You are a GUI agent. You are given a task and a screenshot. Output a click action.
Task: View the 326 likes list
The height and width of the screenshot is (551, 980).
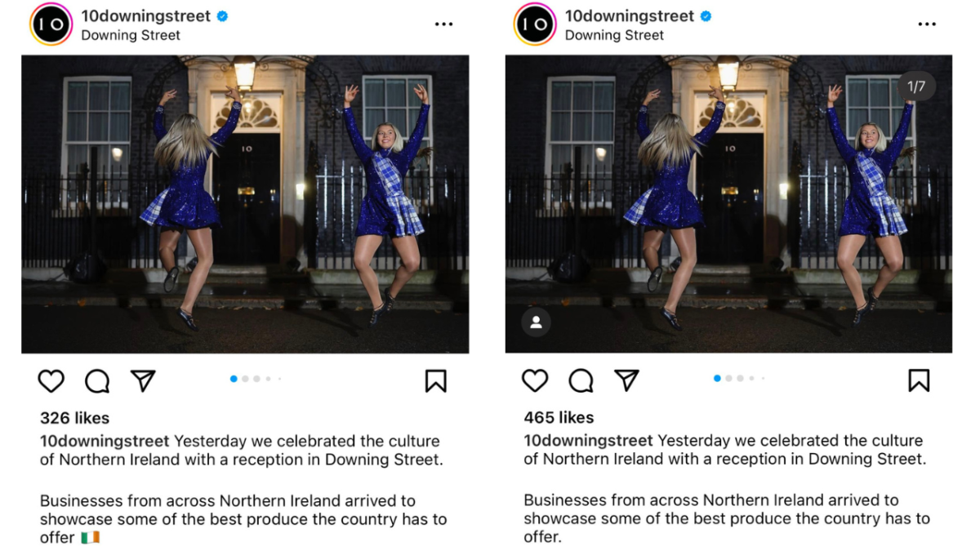74,418
